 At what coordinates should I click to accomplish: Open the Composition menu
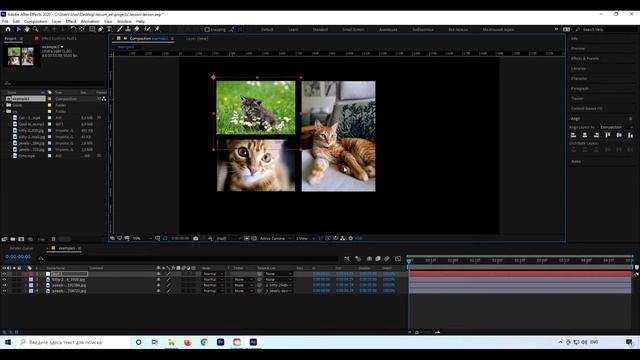(x=36, y=21)
